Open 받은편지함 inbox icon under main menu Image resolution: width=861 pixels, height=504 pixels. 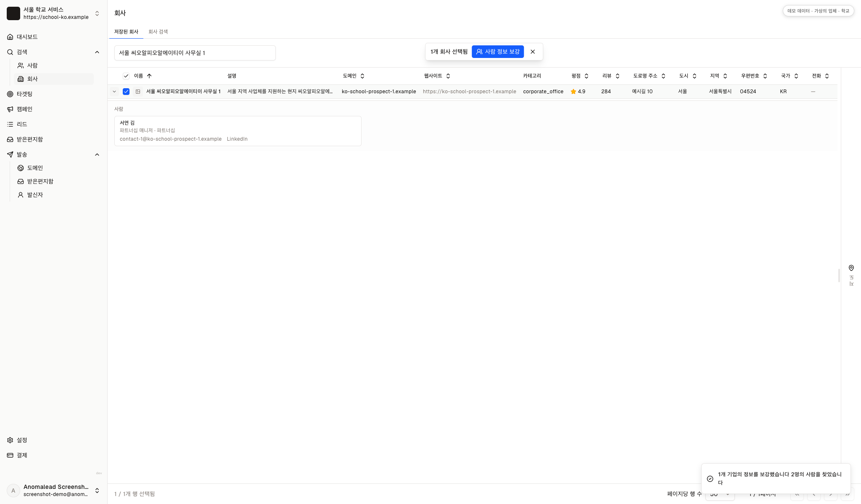(x=10, y=139)
